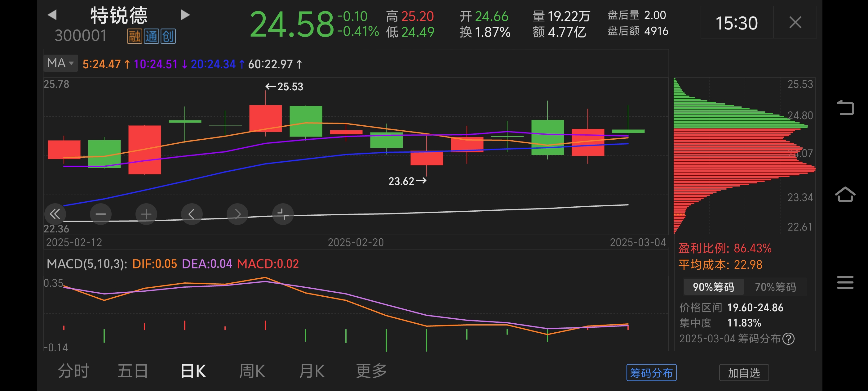Click 加自选 button
Screen dimensions: 868x391
(744, 372)
